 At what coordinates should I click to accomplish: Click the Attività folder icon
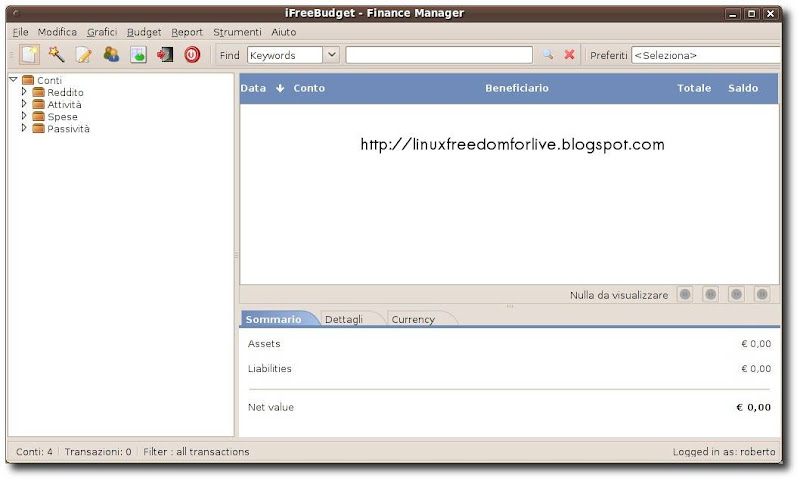tap(38, 105)
